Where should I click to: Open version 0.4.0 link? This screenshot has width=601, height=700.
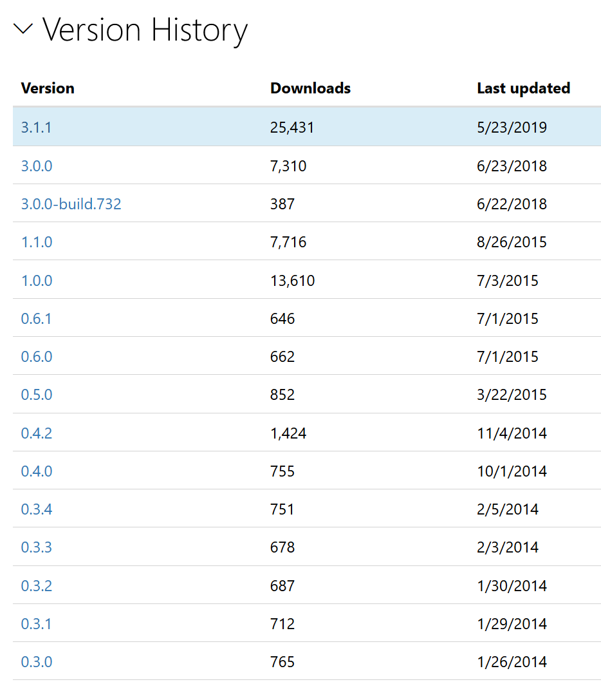[37, 471]
